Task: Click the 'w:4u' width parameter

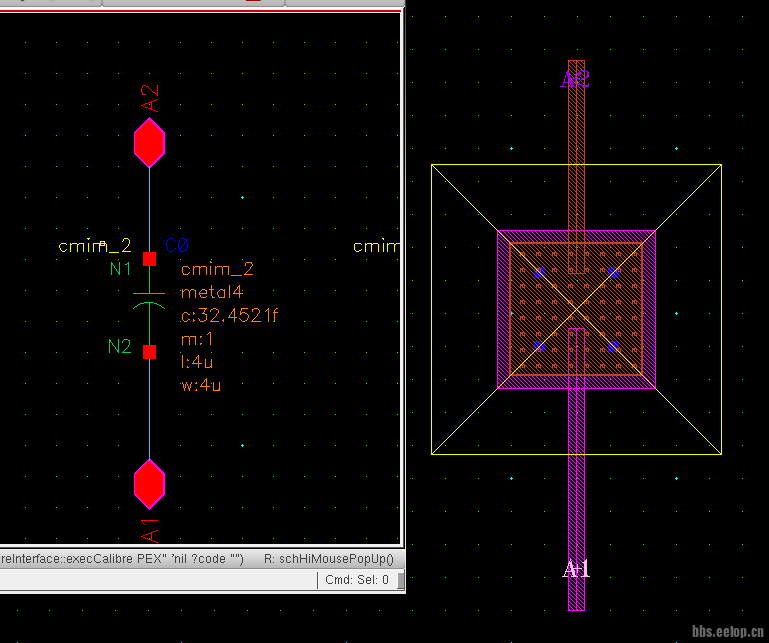Action: click(x=201, y=385)
